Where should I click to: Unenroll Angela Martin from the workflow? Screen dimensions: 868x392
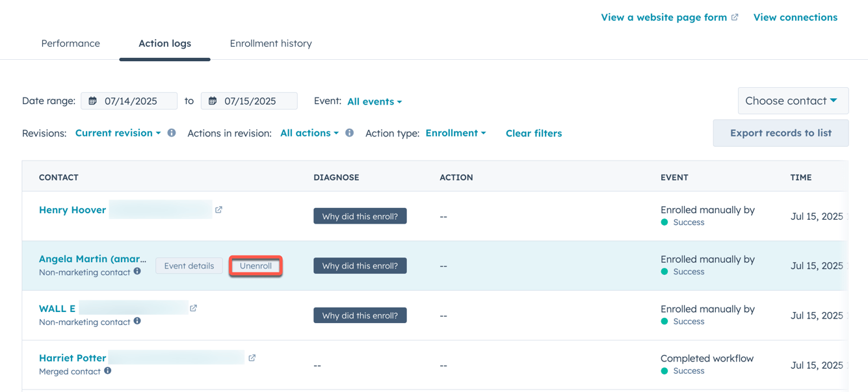pyautogui.click(x=256, y=265)
